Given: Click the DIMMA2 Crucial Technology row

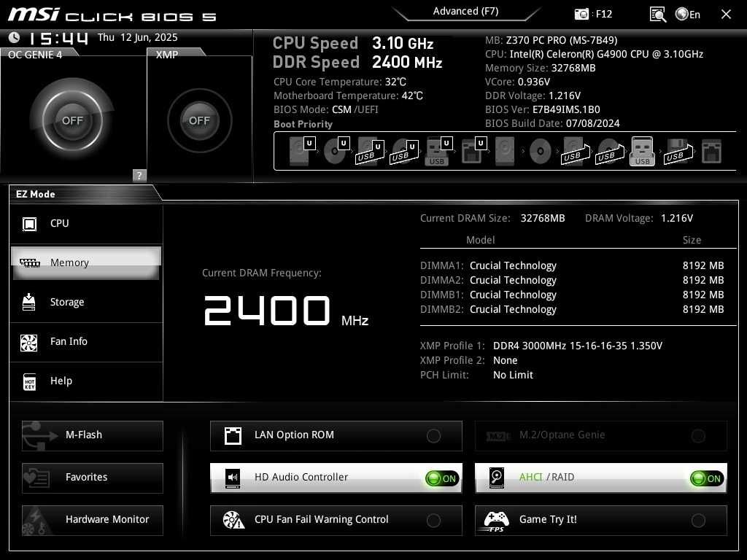Looking at the screenshot, I should coord(572,281).
